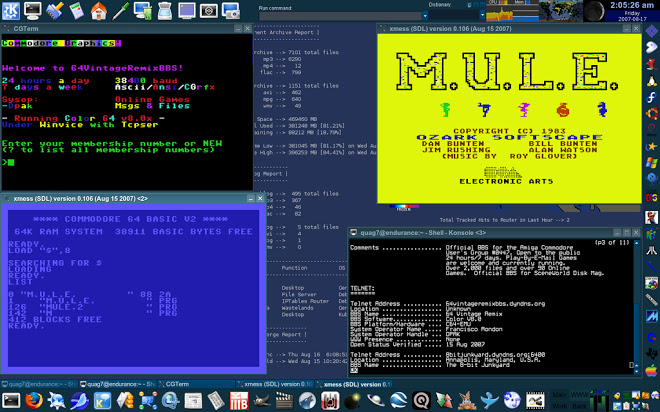Launch the Saturn planet icon
This screenshot has width=660, height=412.
click(375, 400)
